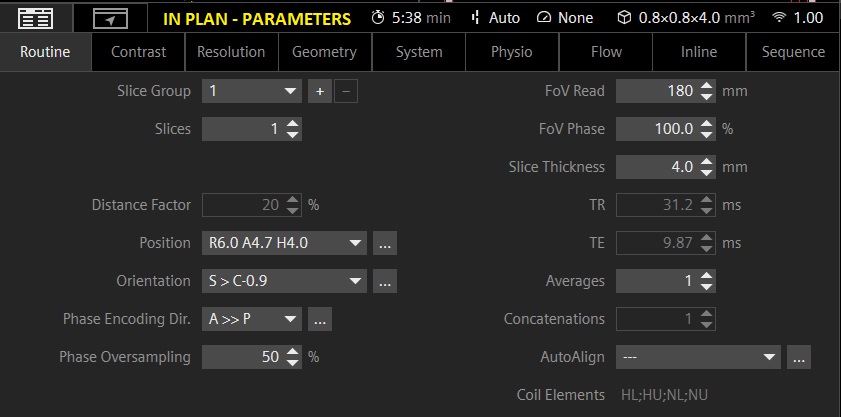Open the Geometry tab
The height and width of the screenshot is (417, 841).
[324, 52]
